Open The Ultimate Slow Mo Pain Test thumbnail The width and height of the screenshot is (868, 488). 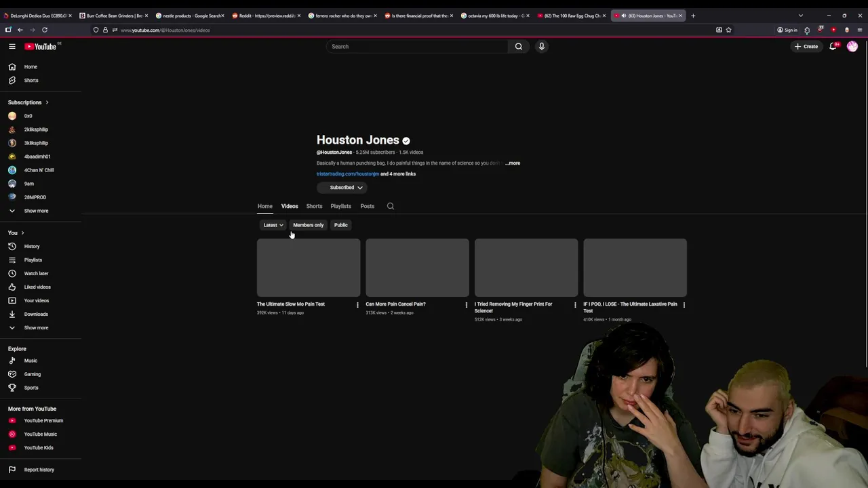309,267
